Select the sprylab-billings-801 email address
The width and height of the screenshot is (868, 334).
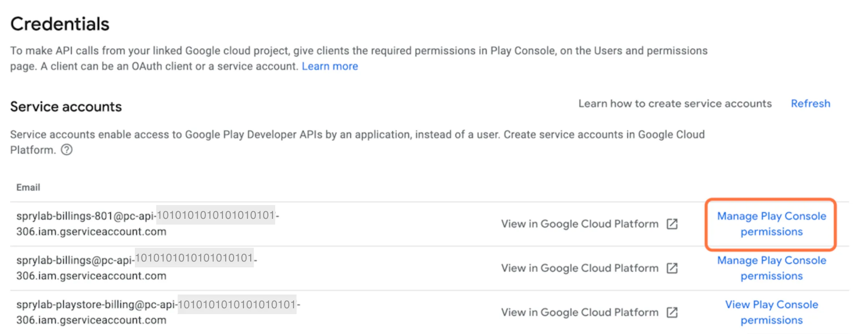pos(148,224)
